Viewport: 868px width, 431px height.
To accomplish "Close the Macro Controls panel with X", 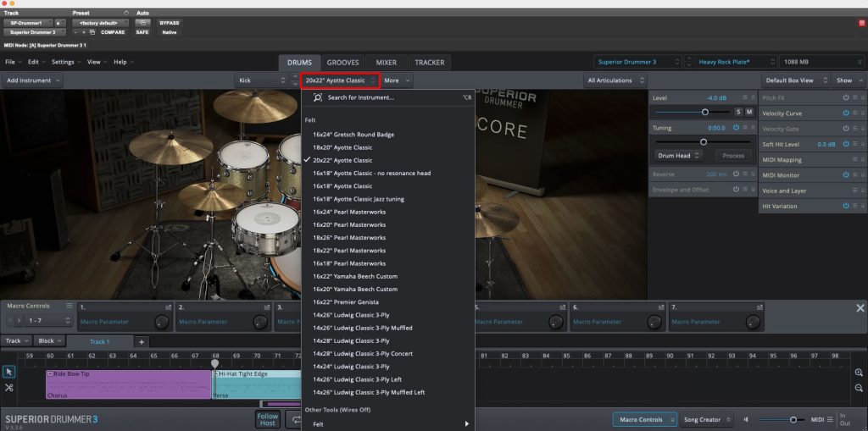I will [860, 308].
